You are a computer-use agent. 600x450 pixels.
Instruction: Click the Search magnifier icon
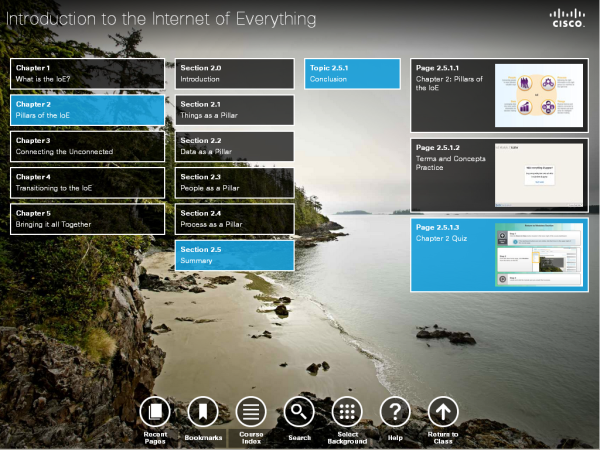pos(299,411)
